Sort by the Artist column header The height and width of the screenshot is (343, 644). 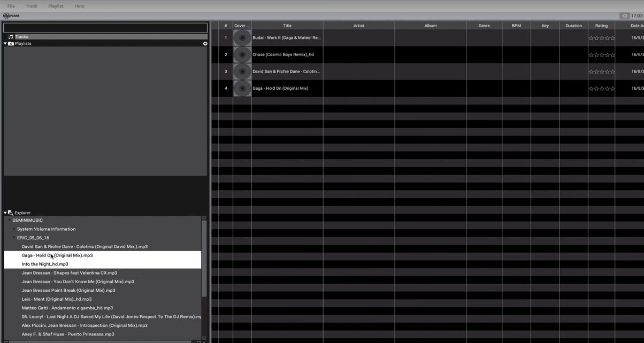click(359, 26)
